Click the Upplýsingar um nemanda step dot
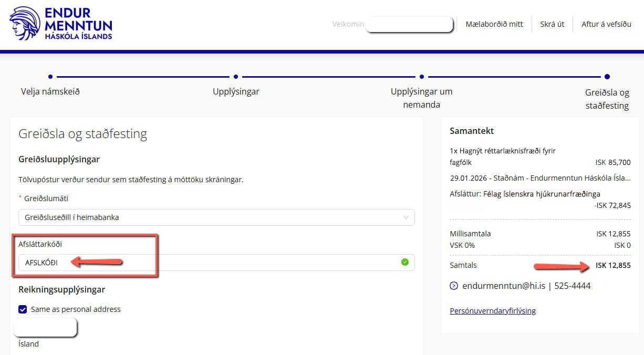This screenshot has width=644, height=355. click(x=421, y=77)
